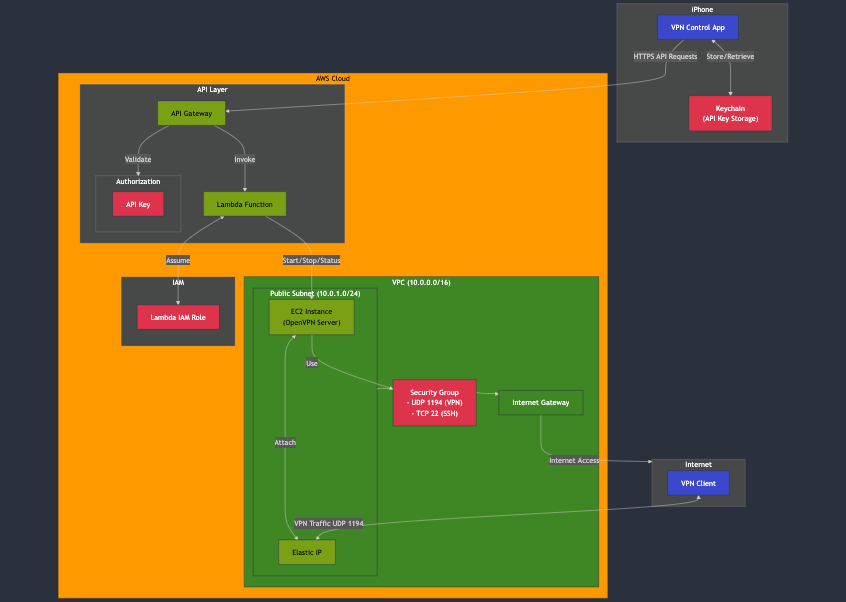Click the 'Internet' group title
The height and width of the screenshot is (602, 846).
coord(698,464)
